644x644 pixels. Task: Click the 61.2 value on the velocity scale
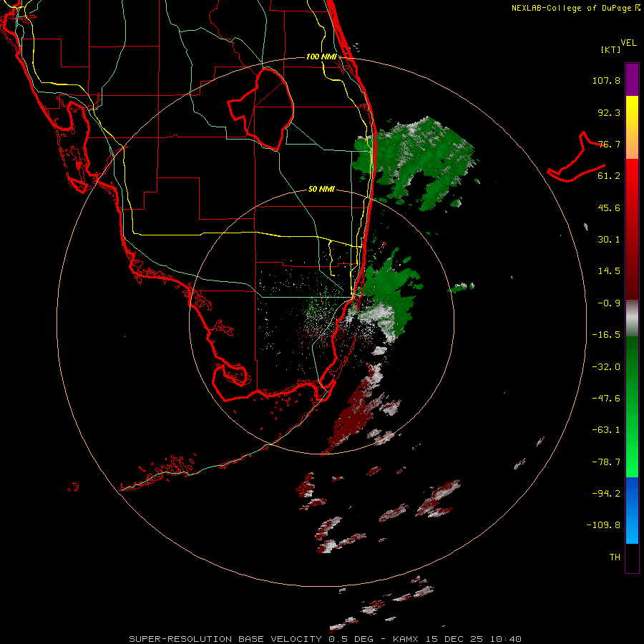(x=609, y=176)
